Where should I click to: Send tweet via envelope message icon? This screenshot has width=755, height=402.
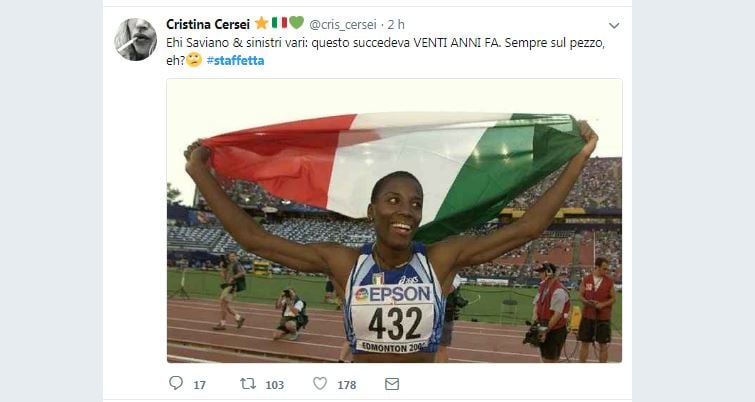392,384
